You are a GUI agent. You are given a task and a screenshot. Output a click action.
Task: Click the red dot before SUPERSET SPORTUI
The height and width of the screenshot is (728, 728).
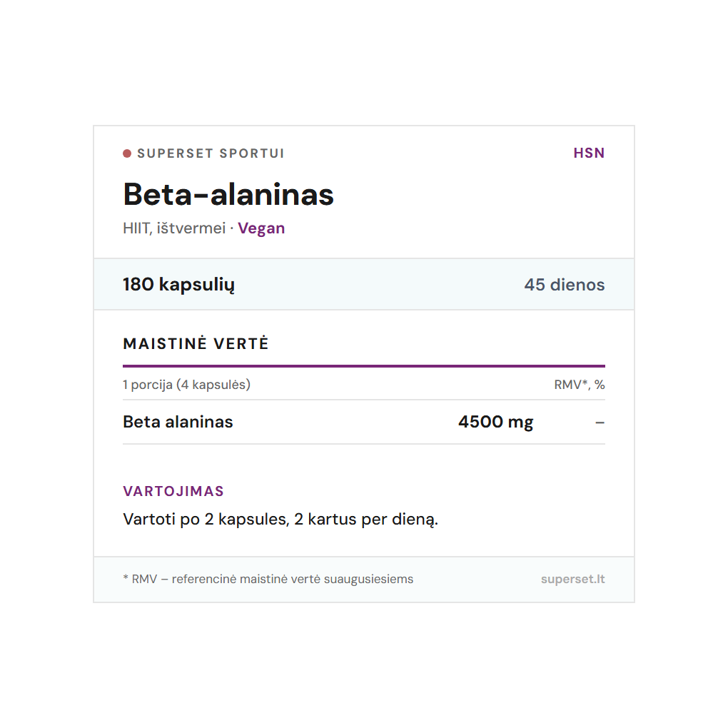(x=127, y=153)
